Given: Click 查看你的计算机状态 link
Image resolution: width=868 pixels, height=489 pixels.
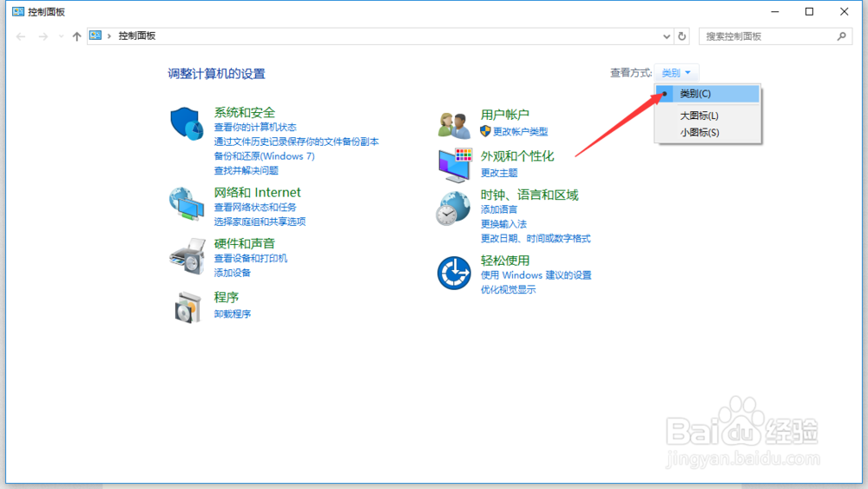Looking at the screenshot, I should pyautogui.click(x=255, y=128).
